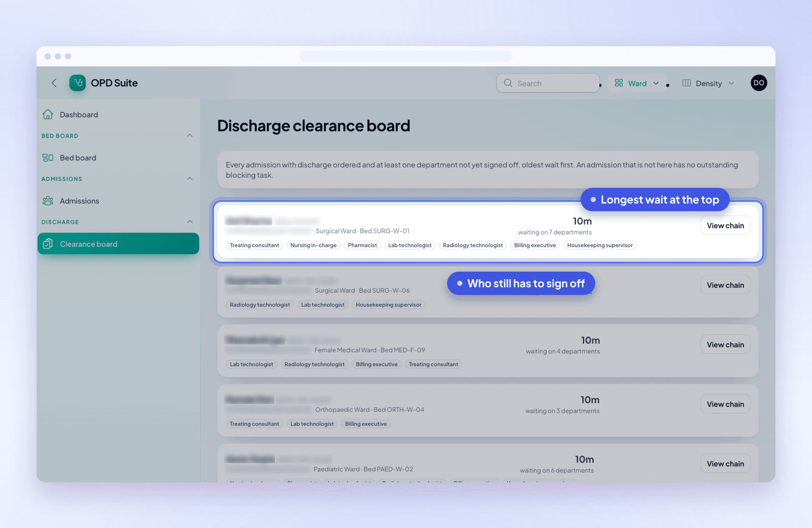
Task: Select Clearance board sidebar item
Action: (118, 244)
